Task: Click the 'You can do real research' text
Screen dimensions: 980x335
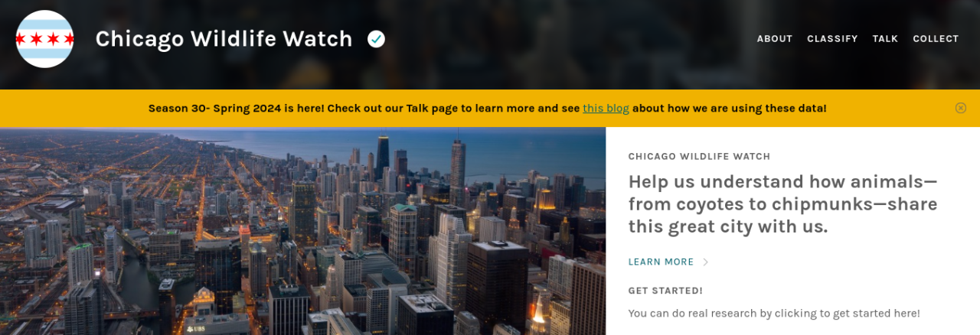Action: [774, 314]
